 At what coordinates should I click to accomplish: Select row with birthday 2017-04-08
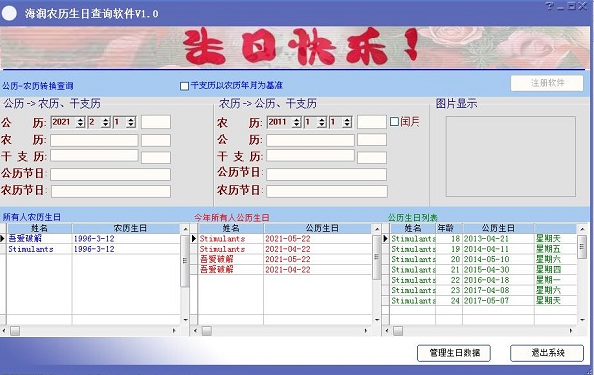[x=483, y=290]
